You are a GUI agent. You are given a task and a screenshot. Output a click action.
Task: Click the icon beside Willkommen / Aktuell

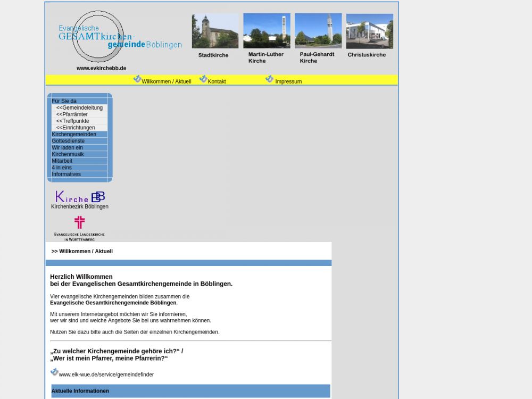click(137, 79)
